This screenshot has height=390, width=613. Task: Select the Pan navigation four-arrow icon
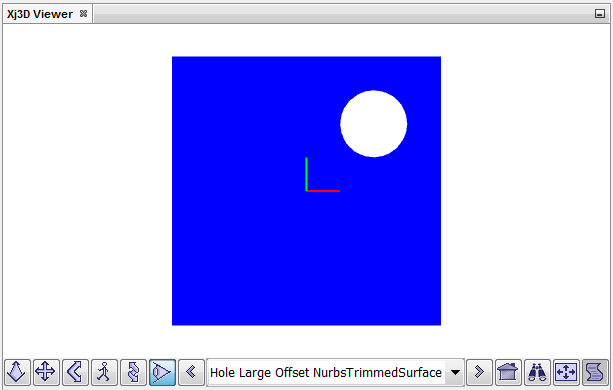[45, 372]
